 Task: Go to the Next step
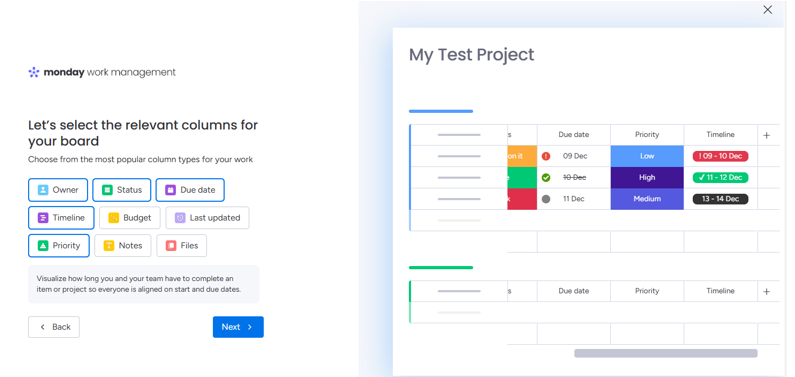coord(238,327)
